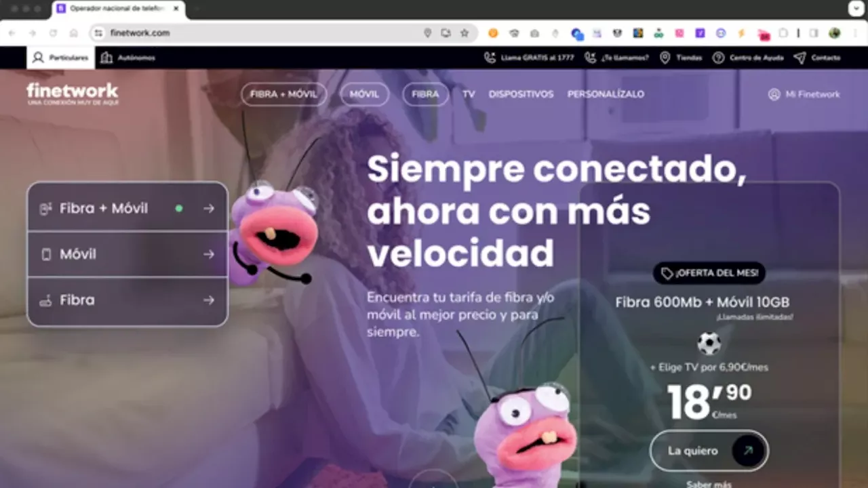Image resolution: width=868 pixels, height=488 pixels.
Task: Open the Contacto link
Action: coord(817,58)
